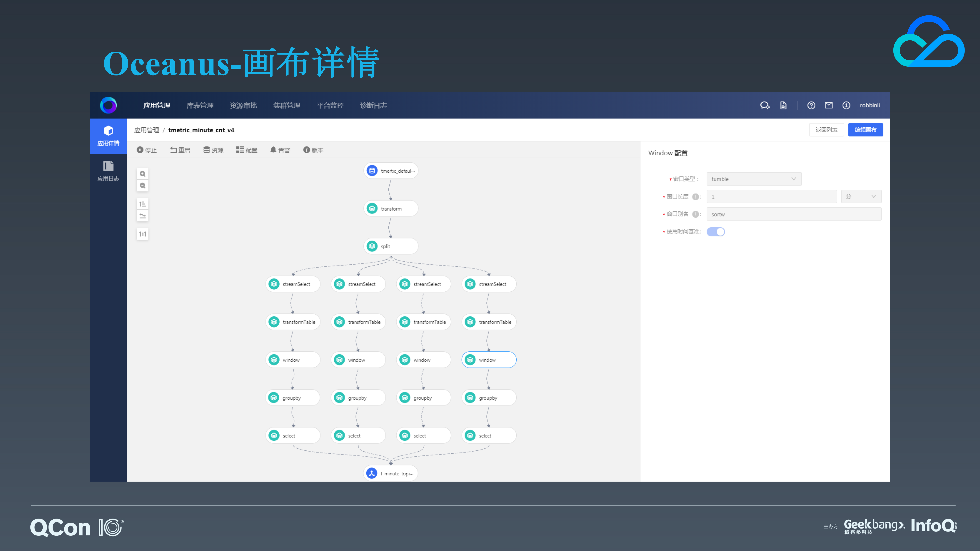Select the split node
Viewport: 980px width, 551px height.
point(391,246)
